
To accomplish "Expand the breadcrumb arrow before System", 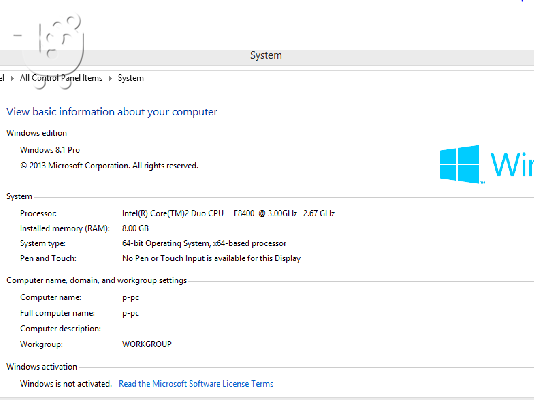I will 110,78.
